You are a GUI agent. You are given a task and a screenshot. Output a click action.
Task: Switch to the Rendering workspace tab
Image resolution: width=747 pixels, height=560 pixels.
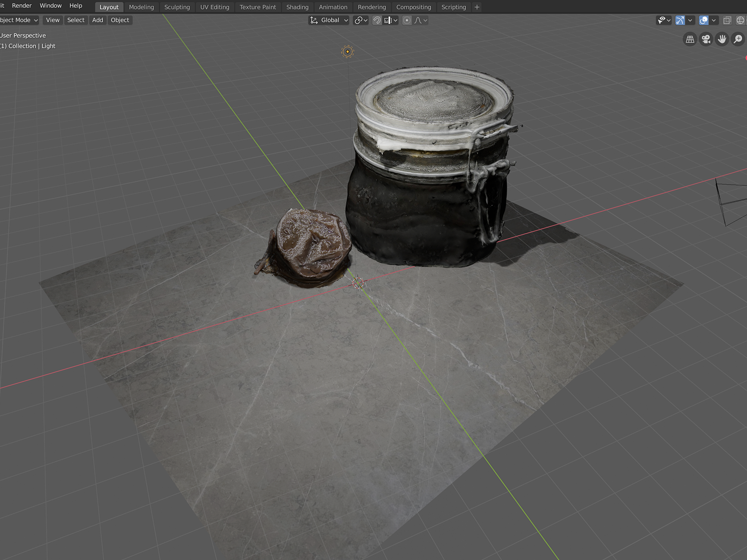point(372,7)
